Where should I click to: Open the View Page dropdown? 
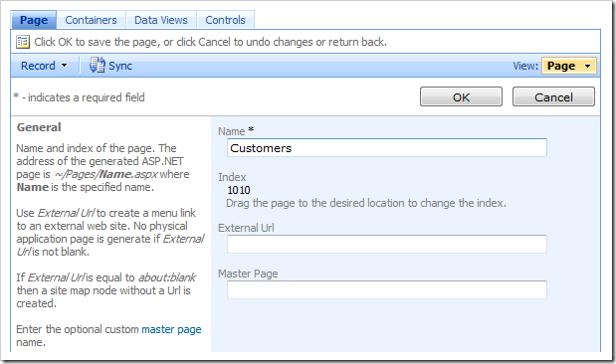pyautogui.click(x=569, y=66)
